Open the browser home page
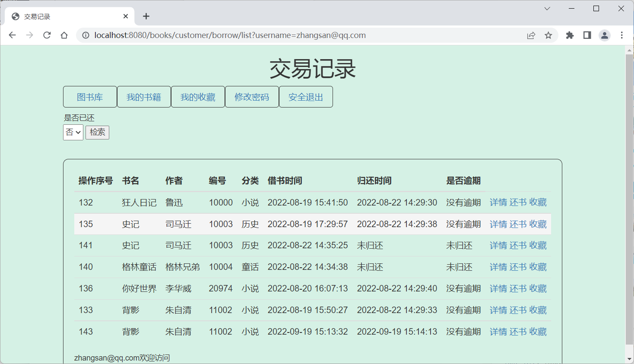Screen dimensions: 634x364 (64, 35)
